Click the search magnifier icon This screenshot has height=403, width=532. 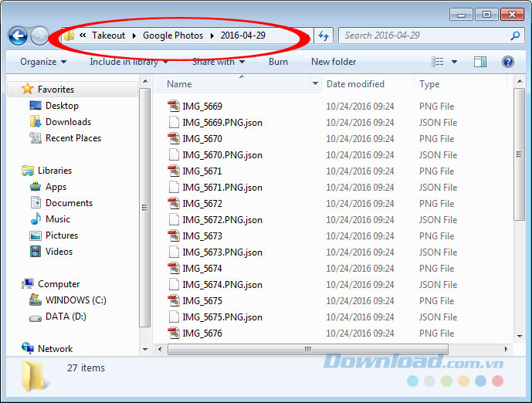click(x=515, y=36)
